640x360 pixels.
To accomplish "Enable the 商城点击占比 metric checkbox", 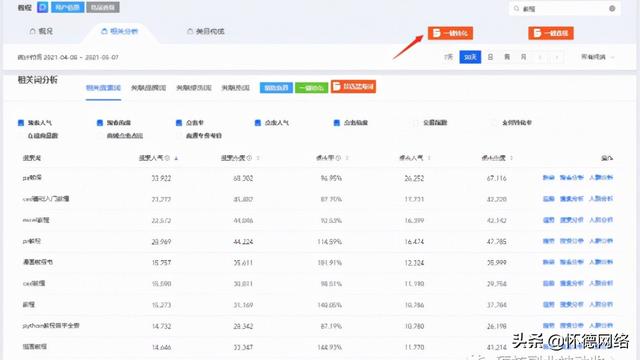I will pos(100,136).
